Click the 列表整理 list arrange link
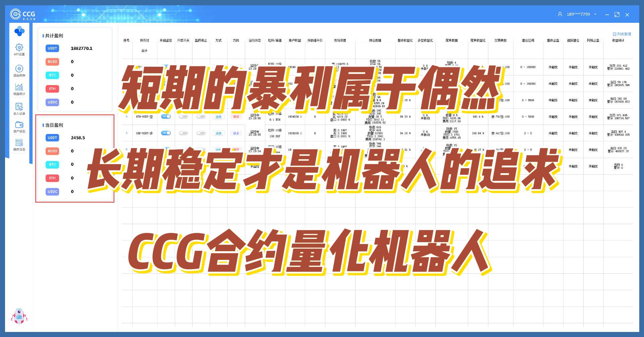Image resolution: width=644 pixels, height=337 pixels. point(622,34)
